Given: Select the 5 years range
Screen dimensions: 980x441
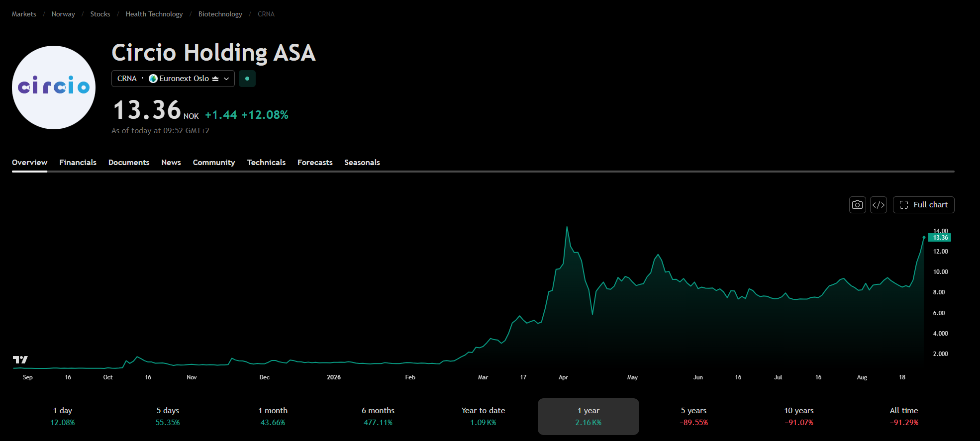Looking at the screenshot, I should (693, 417).
